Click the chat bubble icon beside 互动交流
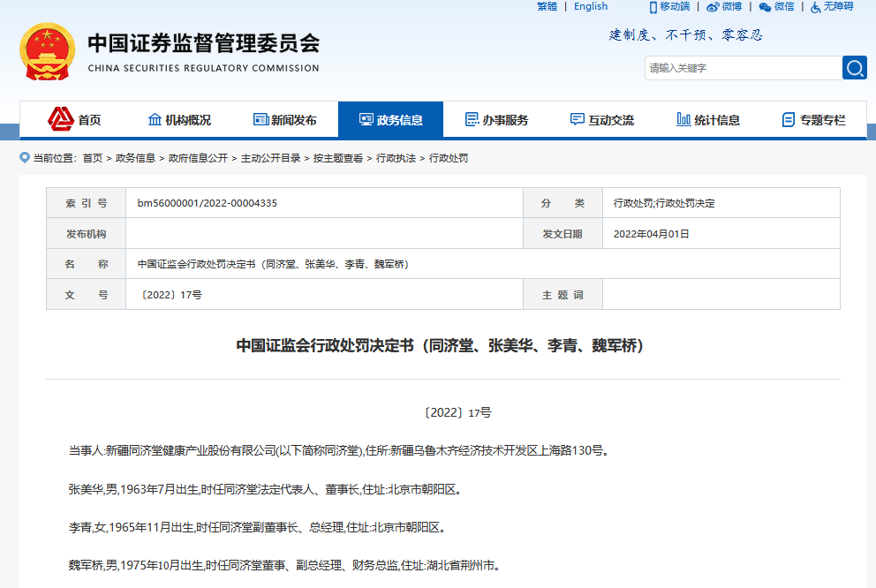 pyautogui.click(x=578, y=119)
